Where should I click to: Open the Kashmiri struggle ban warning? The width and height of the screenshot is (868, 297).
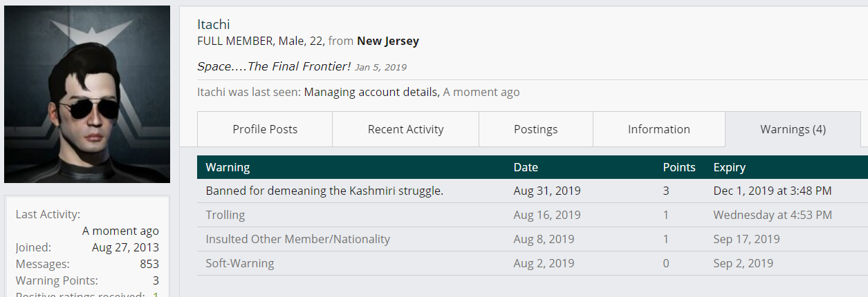(x=324, y=191)
